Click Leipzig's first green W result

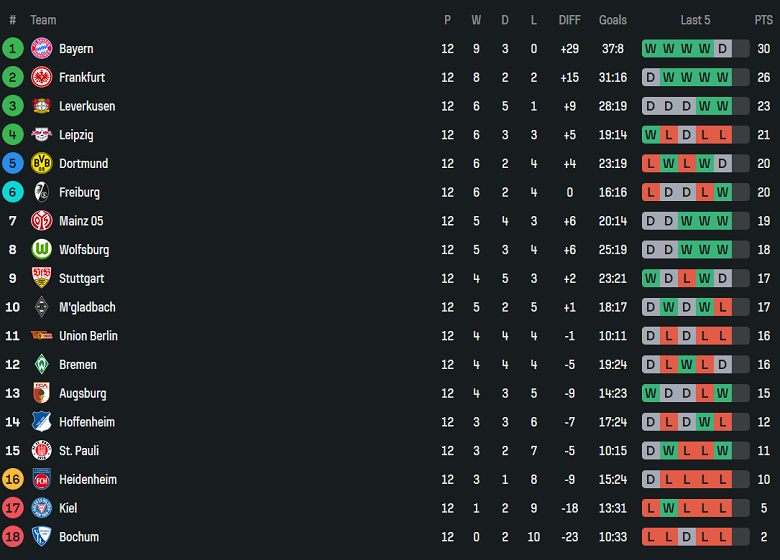651,135
